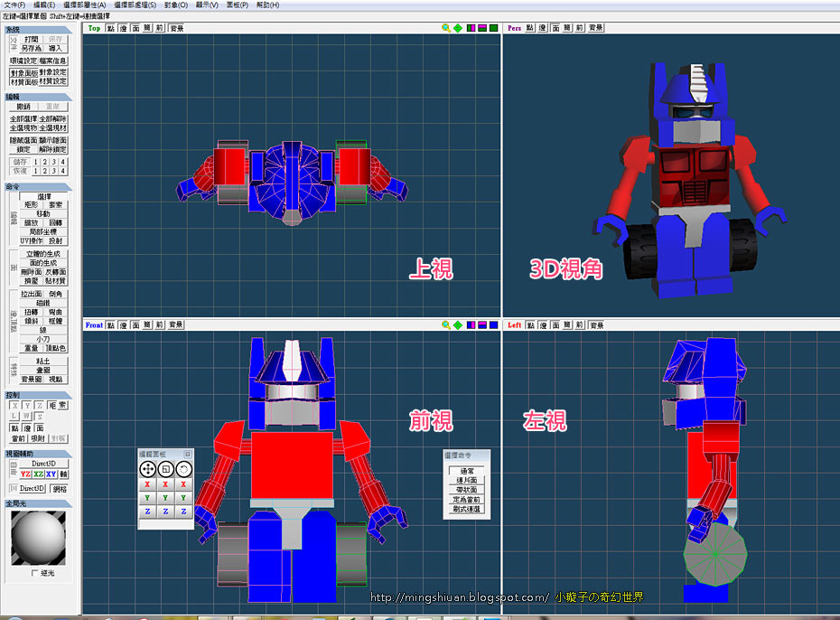Click the solid blue layout icon in Front viewport

point(493,324)
